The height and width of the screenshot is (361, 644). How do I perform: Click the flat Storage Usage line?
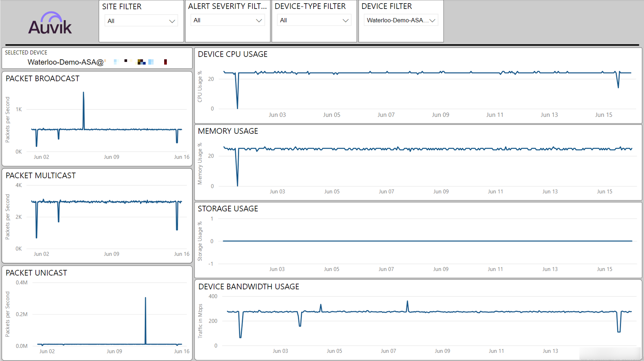click(x=428, y=241)
